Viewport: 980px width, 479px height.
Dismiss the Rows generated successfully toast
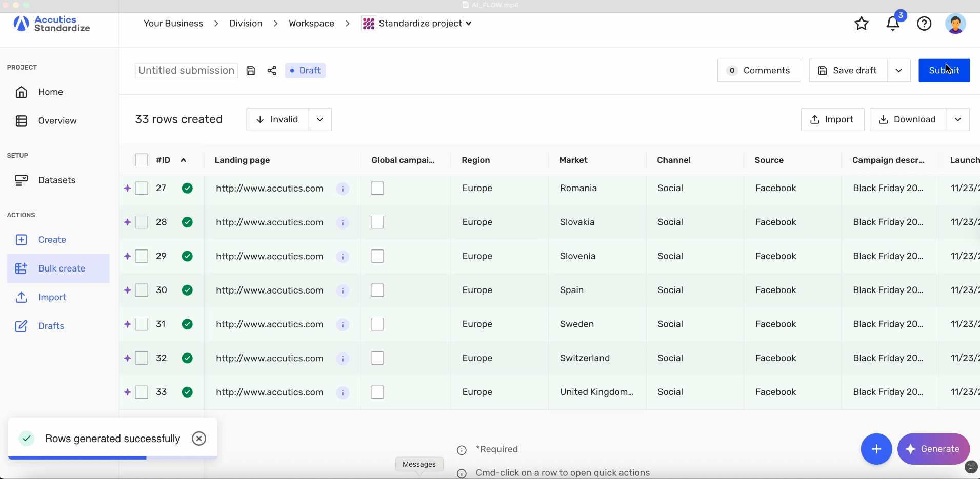point(199,439)
